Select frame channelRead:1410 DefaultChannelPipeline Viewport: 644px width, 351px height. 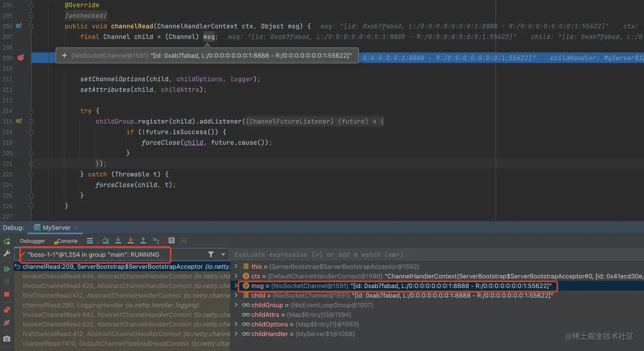coord(122,343)
